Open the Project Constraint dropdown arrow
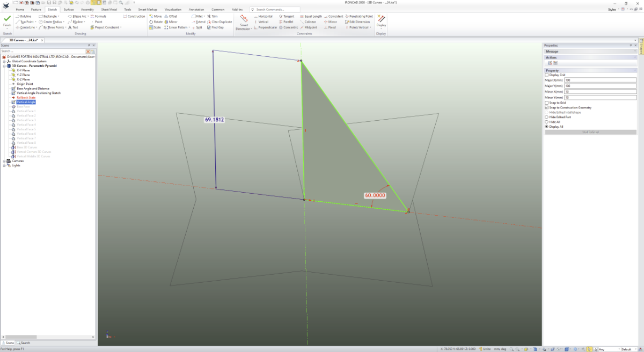644x352 pixels. pyautogui.click(x=121, y=27)
